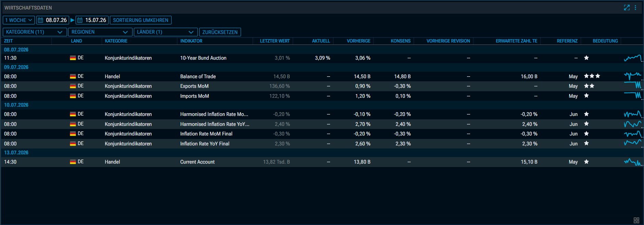Image resolution: width=644 pixels, height=225 pixels.
Task: Open the Imports MoM sparkline chart
Action: coord(633,96)
